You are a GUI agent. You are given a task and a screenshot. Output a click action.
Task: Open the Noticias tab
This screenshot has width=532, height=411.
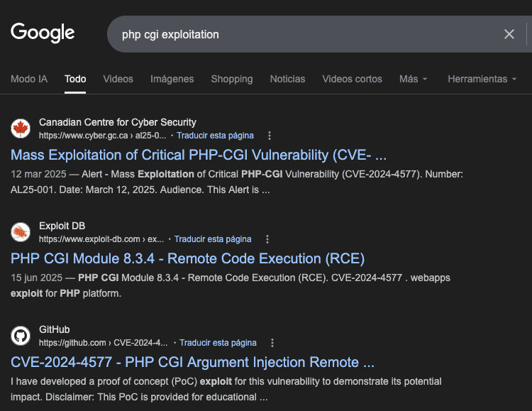[287, 79]
